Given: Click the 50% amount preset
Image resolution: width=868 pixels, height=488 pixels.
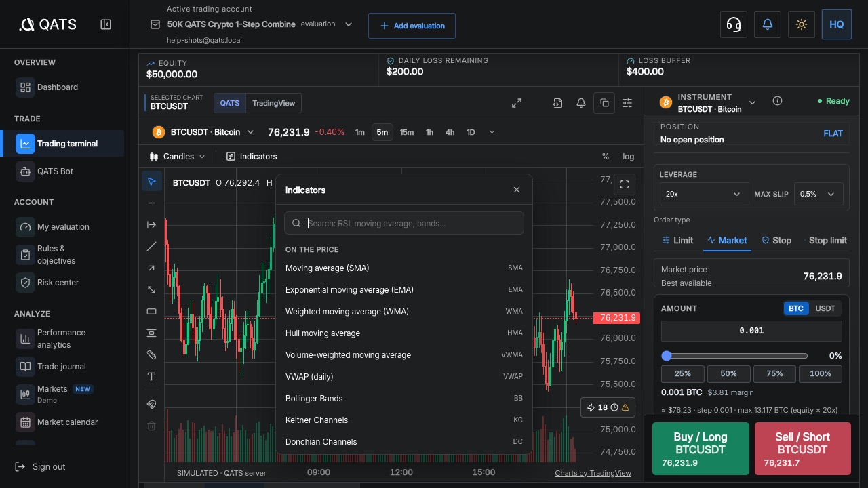Looking at the screenshot, I should [x=728, y=373].
